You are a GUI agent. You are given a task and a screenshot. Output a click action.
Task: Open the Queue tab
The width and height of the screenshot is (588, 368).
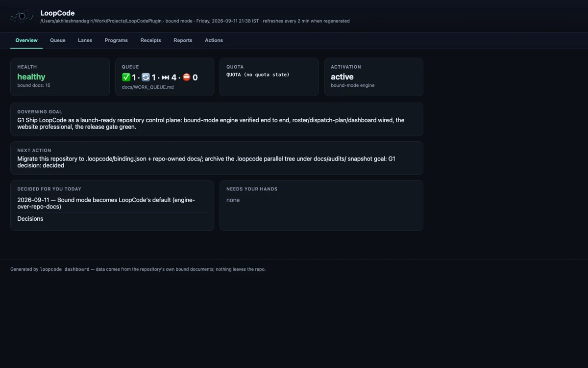(x=57, y=40)
